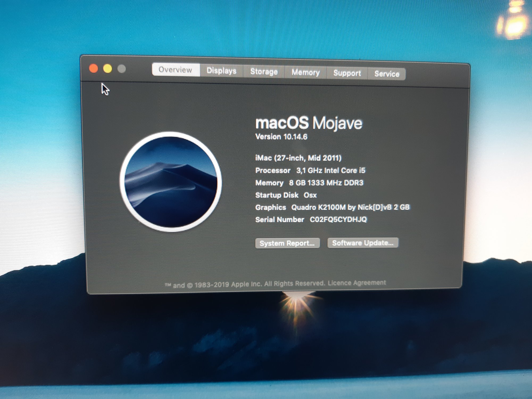Click the Version 10.14.6 text
532x399 pixels.
coord(281,137)
